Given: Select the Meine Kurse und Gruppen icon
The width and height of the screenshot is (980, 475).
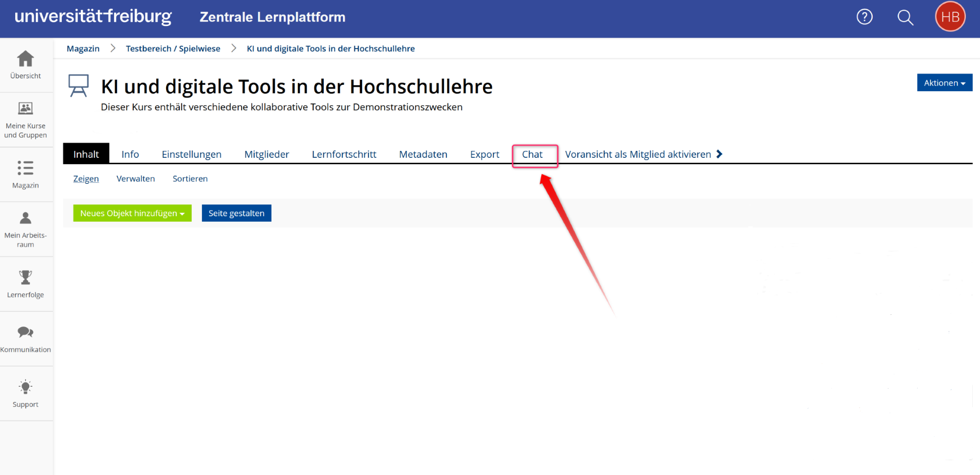Looking at the screenshot, I should tap(25, 119).
